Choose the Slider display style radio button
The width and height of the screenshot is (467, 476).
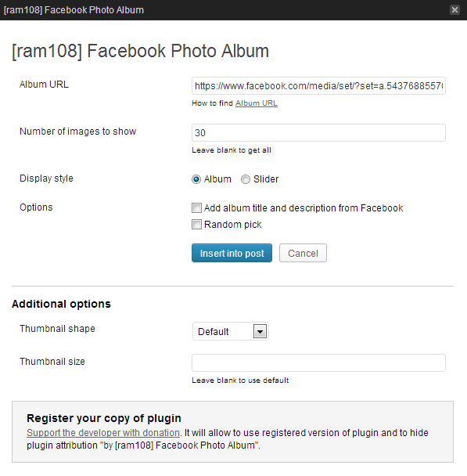coord(246,179)
